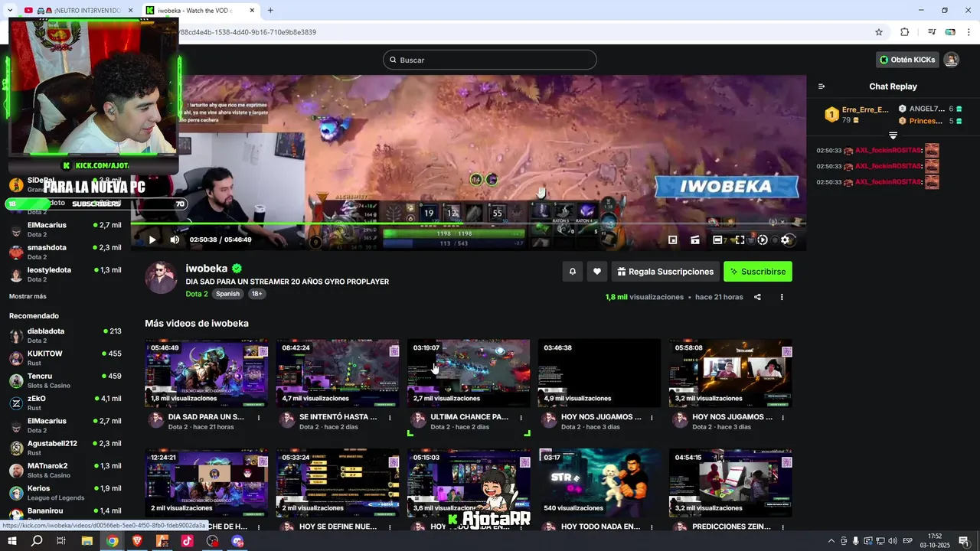Seek on the video progress bar
The image size is (980, 551).
[468, 223]
